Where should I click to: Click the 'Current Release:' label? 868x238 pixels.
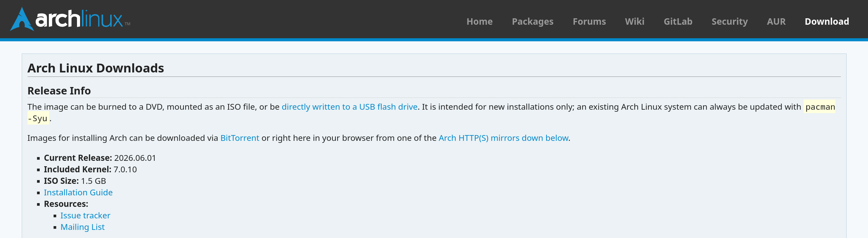[78, 158]
